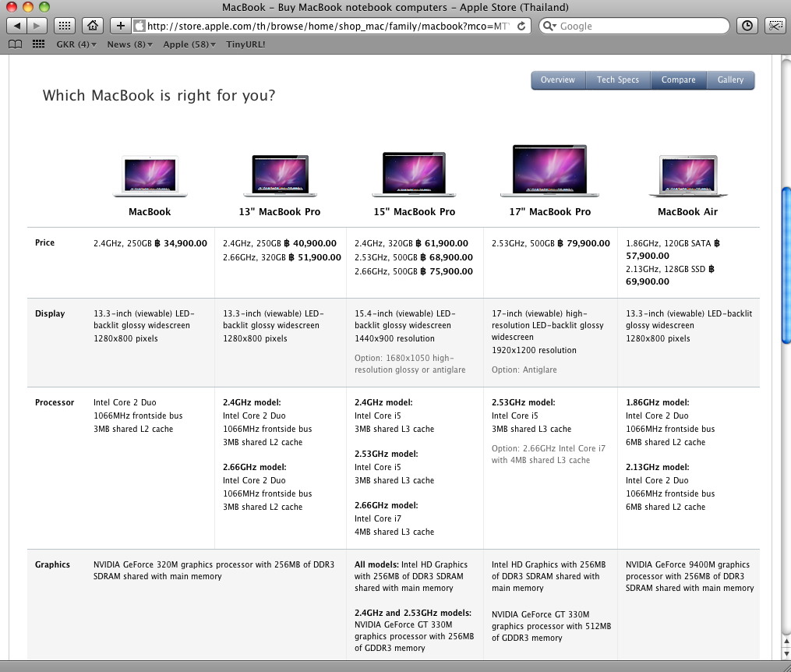Viewport: 791px width, 672px height.
Task: Switch to the Tech Specs tab
Action: [x=618, y=80]
